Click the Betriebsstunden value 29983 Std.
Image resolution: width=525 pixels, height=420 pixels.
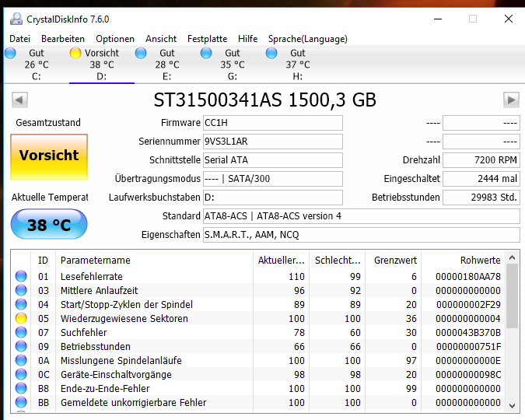click(x=481, y=198)
